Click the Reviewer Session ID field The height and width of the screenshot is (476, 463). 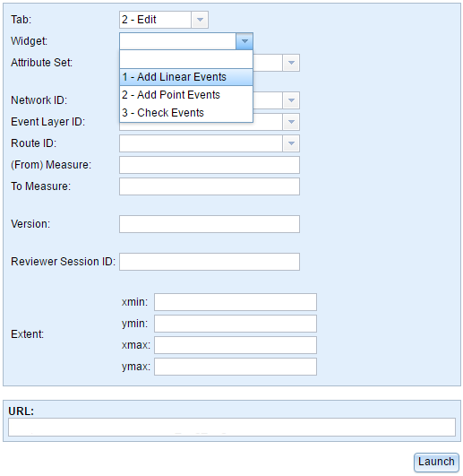tap(210, 262)
